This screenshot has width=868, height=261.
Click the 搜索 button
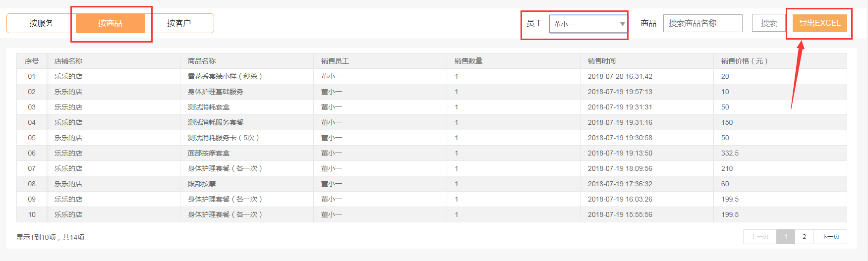(x=769, y=23)
